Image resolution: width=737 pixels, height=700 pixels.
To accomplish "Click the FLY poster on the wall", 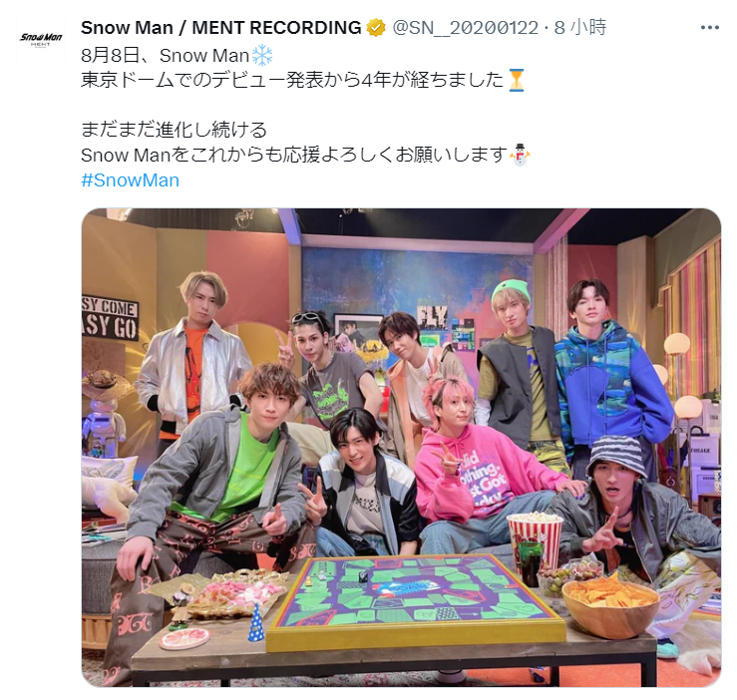I will pyautogui.click(x=432, y=315).
